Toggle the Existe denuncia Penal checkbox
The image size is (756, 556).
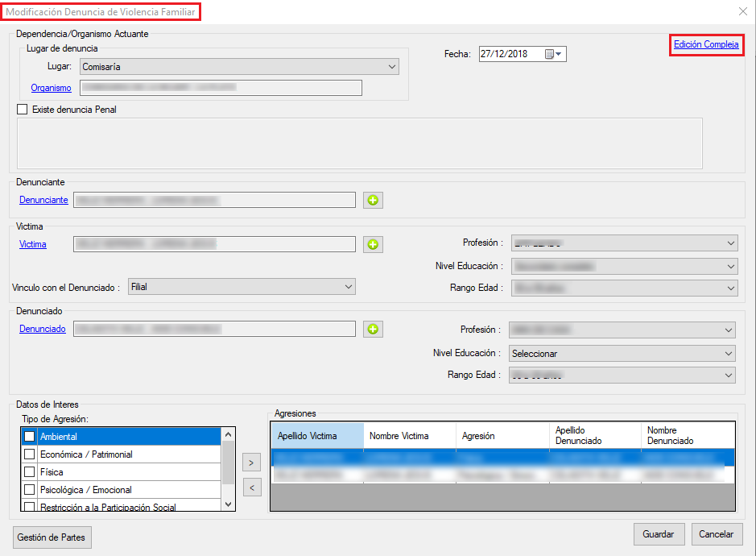[23, 110]
